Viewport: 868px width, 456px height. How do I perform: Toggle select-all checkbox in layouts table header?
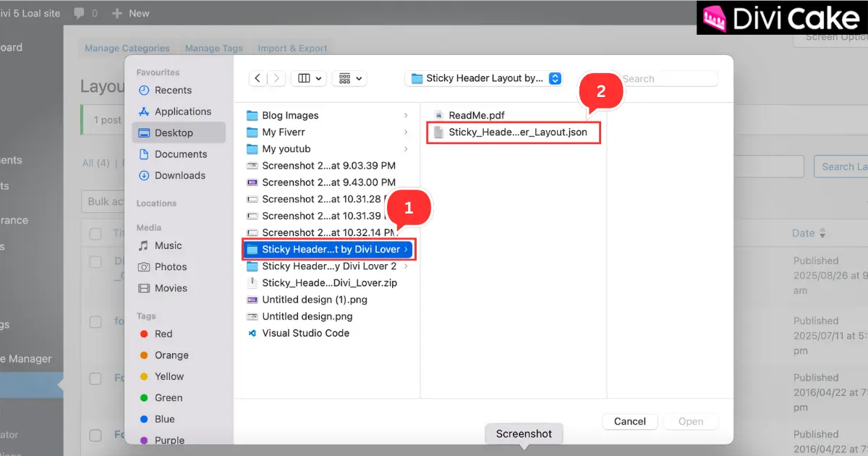click(95, 234)
